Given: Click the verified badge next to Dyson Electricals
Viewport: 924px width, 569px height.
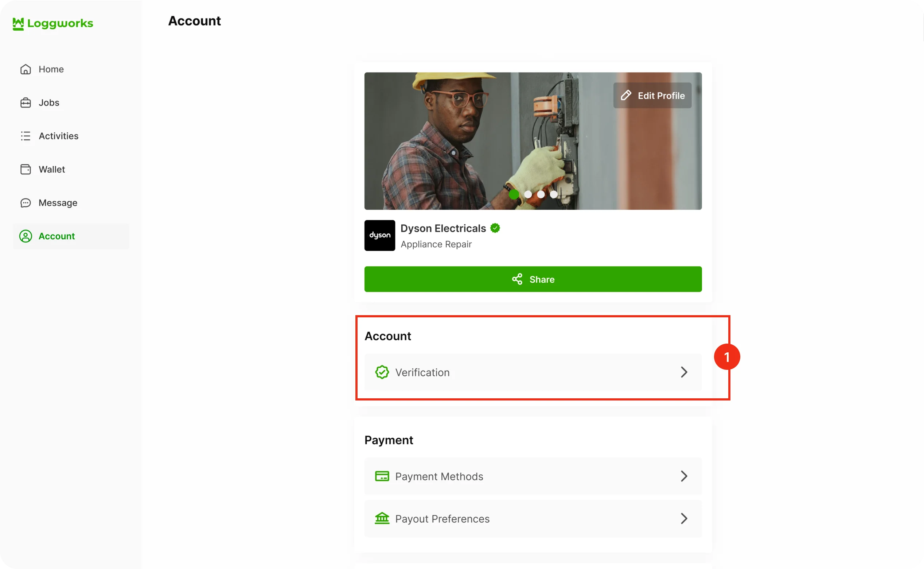Looking at the screenshot, I should pos(495,228).
